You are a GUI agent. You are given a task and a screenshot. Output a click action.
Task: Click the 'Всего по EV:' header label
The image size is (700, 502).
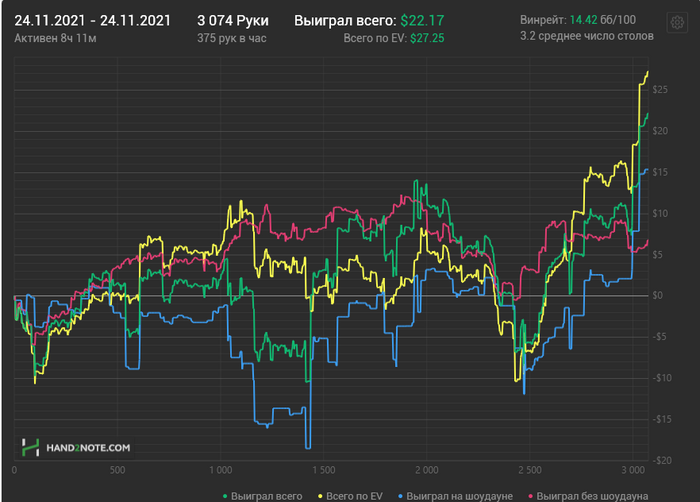(x=375, y=38)
